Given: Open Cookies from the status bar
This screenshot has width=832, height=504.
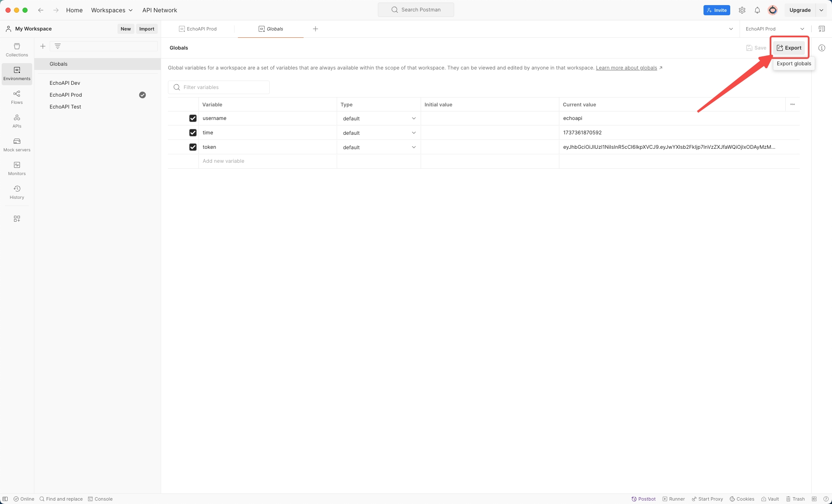Looking at the screenshot, I should click(742, 499).
